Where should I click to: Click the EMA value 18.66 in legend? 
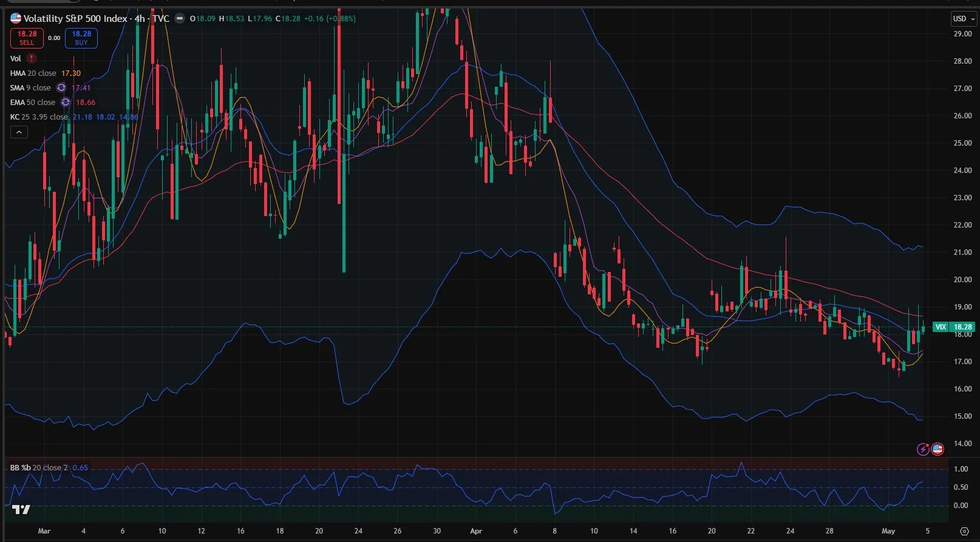coord(86,103)
